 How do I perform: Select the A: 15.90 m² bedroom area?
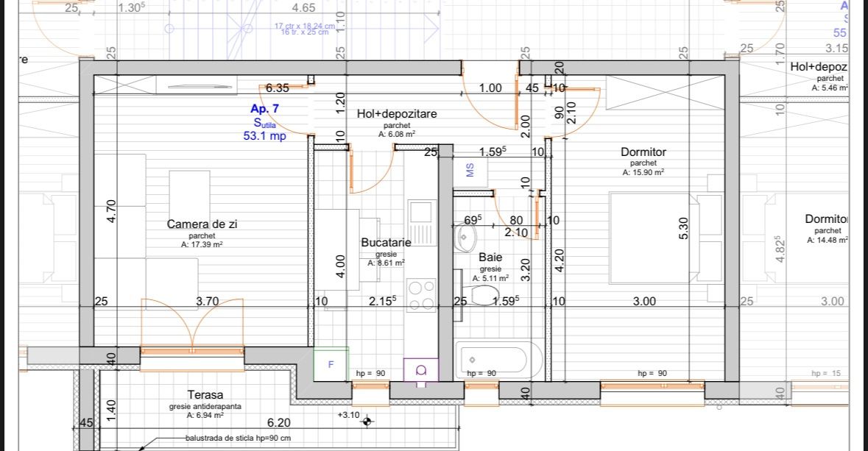[x=643, y=172]
